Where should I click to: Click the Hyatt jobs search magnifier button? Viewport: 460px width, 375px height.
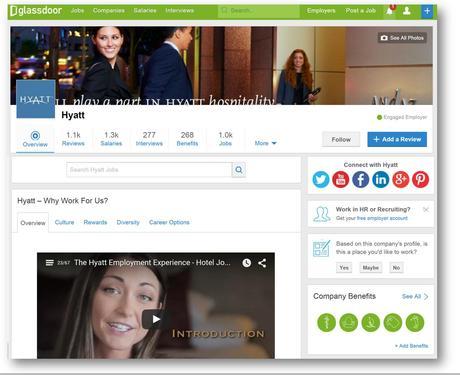(239, 170)
